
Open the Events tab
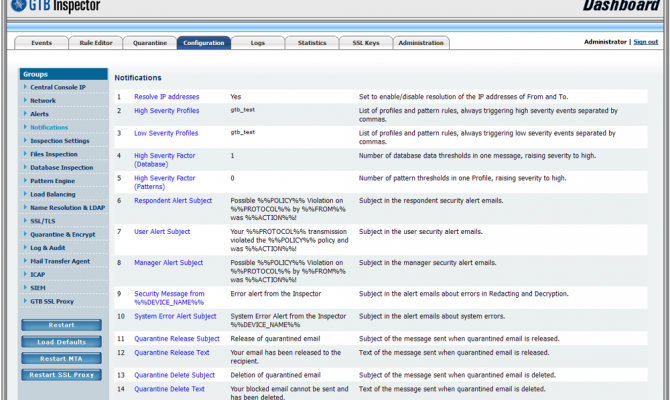(41, 43)
